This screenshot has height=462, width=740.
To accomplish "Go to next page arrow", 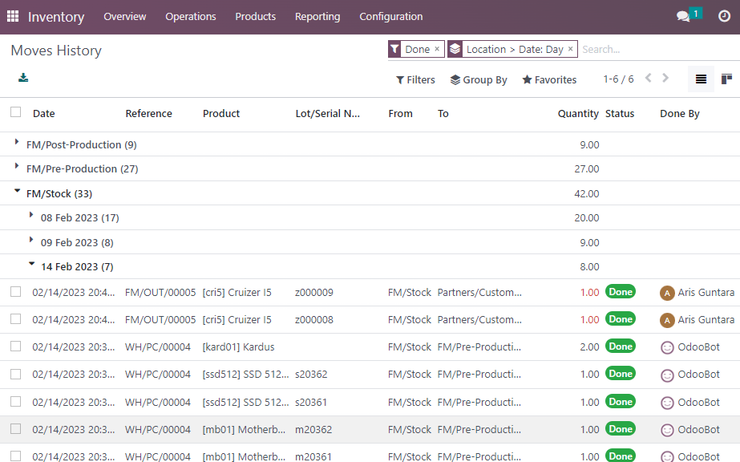I will [665, 78].
